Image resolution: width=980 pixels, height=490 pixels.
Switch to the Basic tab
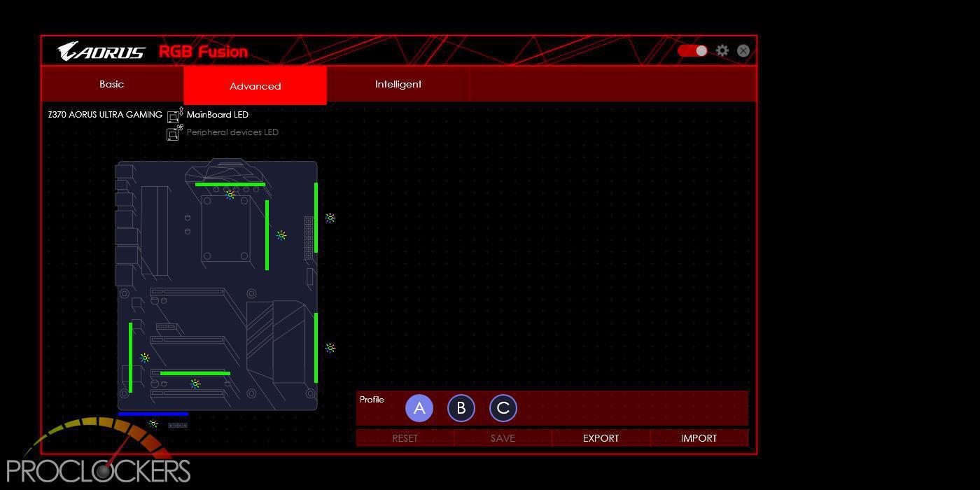point(112,84)
